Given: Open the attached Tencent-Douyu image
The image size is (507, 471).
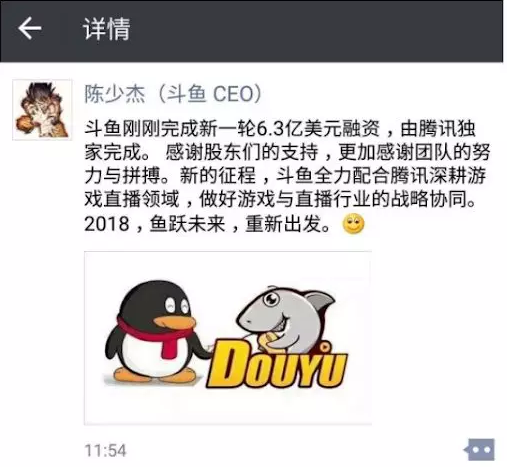Looking at the screenshot, I should pyautogui.click(x=228, y=338).
